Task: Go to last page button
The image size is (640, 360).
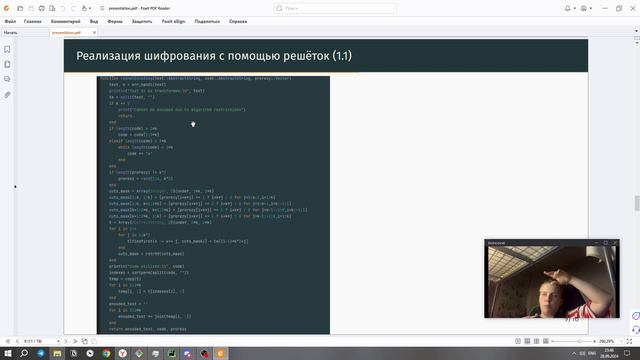Action: click(75, 341)
